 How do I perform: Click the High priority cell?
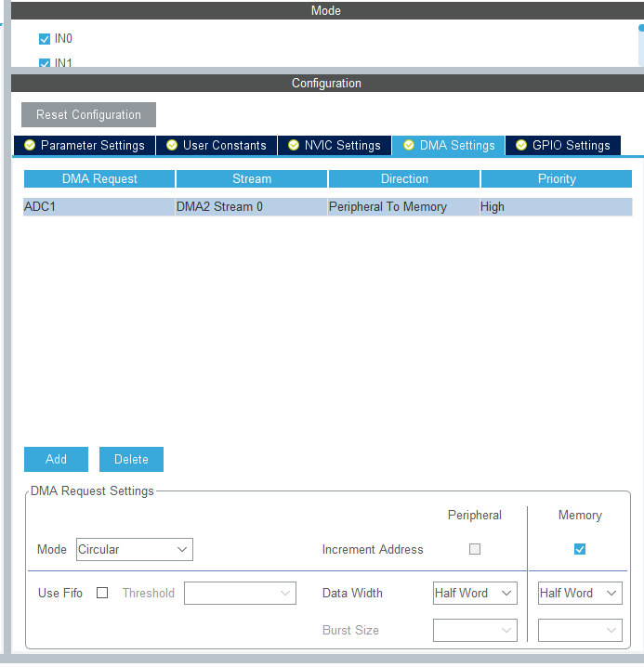(556, 207)
